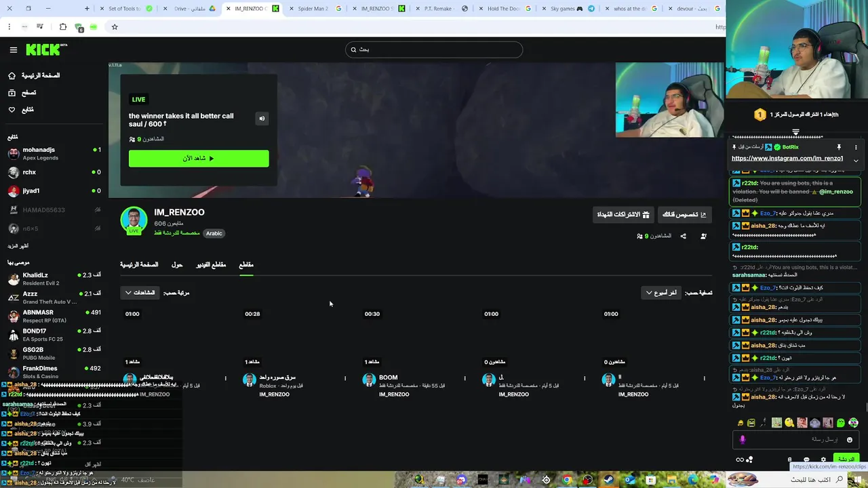Mute the live preview using speaker button
The width and height of the screenshot is (868, 488).
(x=262, y=119)
